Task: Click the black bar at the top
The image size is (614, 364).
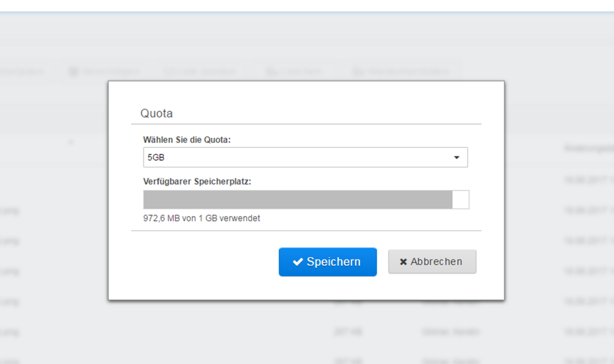Action: point(307,5)
